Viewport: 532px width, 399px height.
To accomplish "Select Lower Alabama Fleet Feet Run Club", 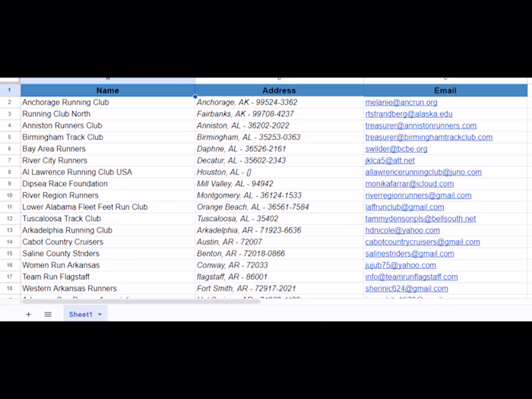I will (x=108, y=207).
